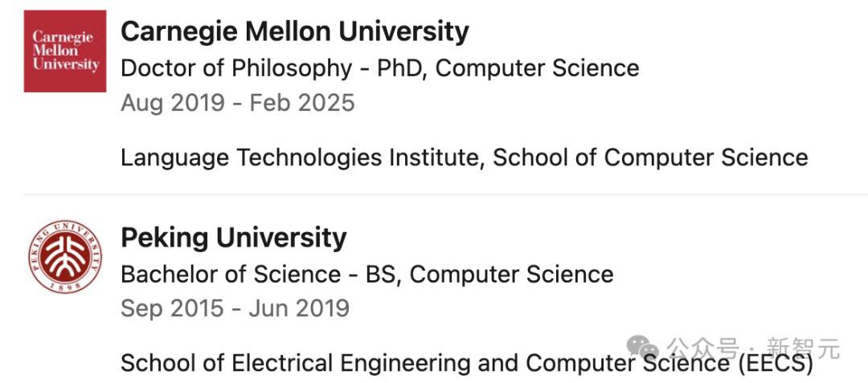The image size is (868, 383).
Task: Click the 新智元 watermark name
Action: (803, 348)
